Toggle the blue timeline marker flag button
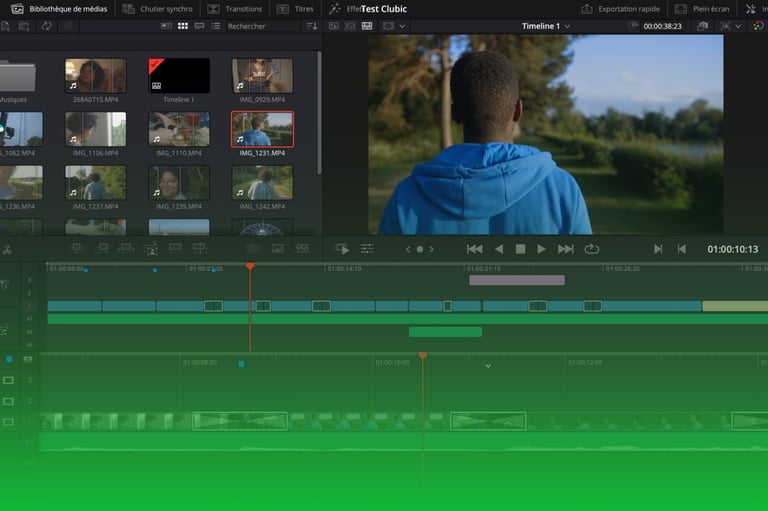 [x=9, y=359]
